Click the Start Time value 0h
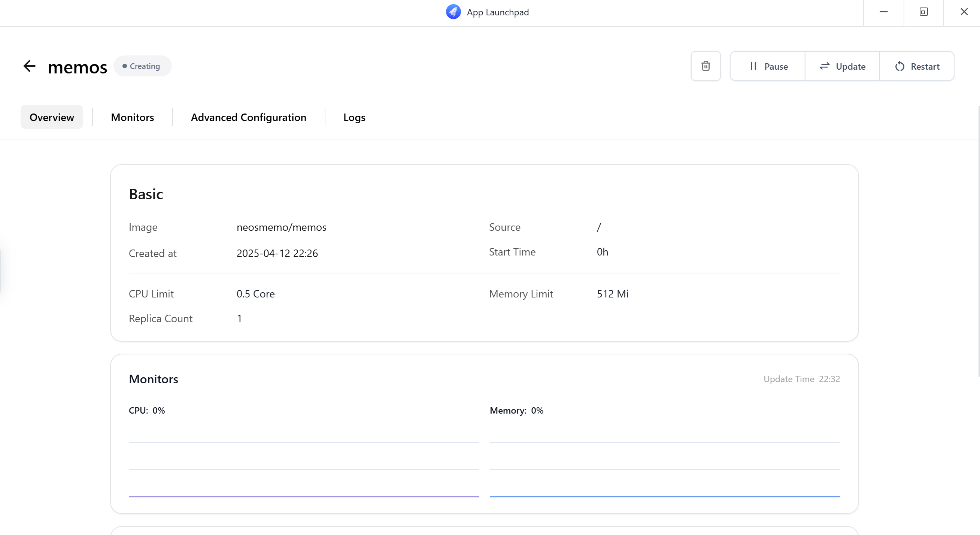 click(x=602, y=252)
